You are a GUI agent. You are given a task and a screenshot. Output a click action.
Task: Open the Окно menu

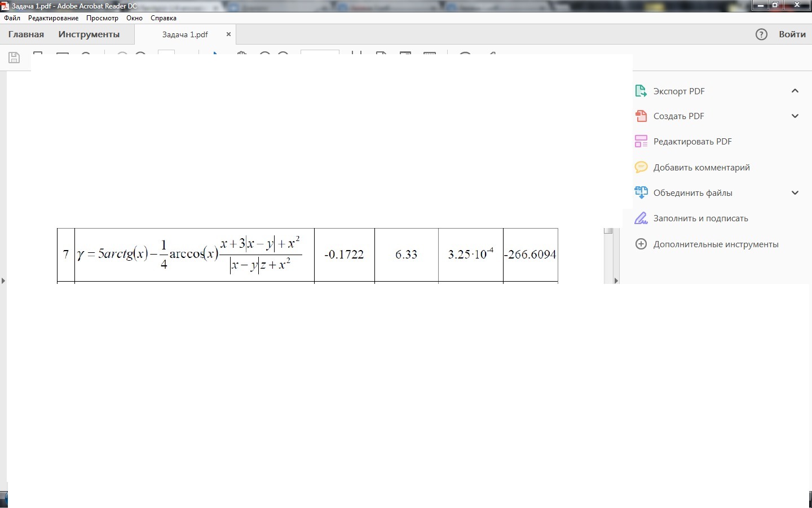pos(134,18)
